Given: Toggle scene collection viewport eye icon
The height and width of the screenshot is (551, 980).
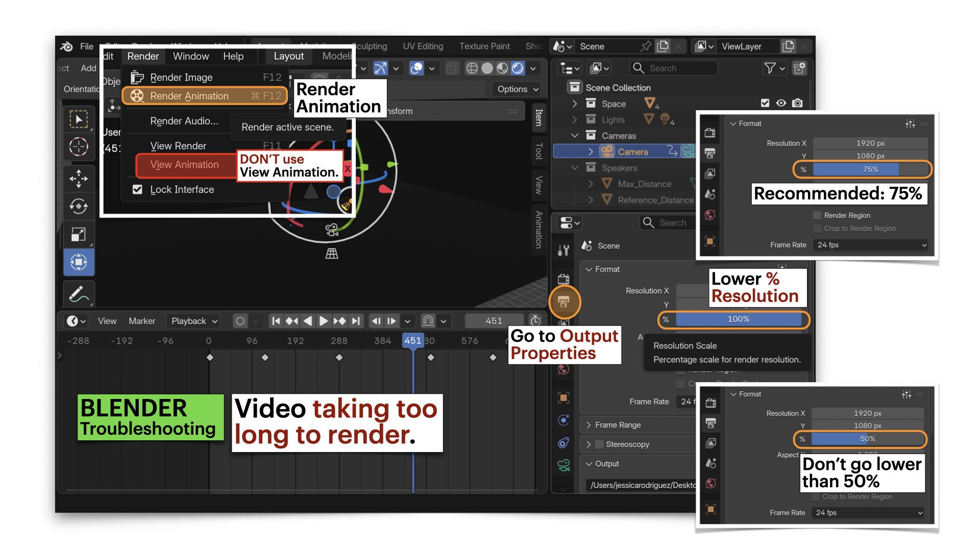Looking at the screenshot, I should (781, 103).
